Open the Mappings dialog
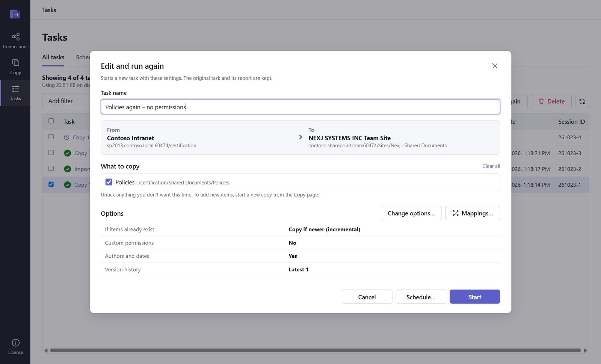Viewport: 601px width, 364px height. pyautogui.click(x=473, y=213)
